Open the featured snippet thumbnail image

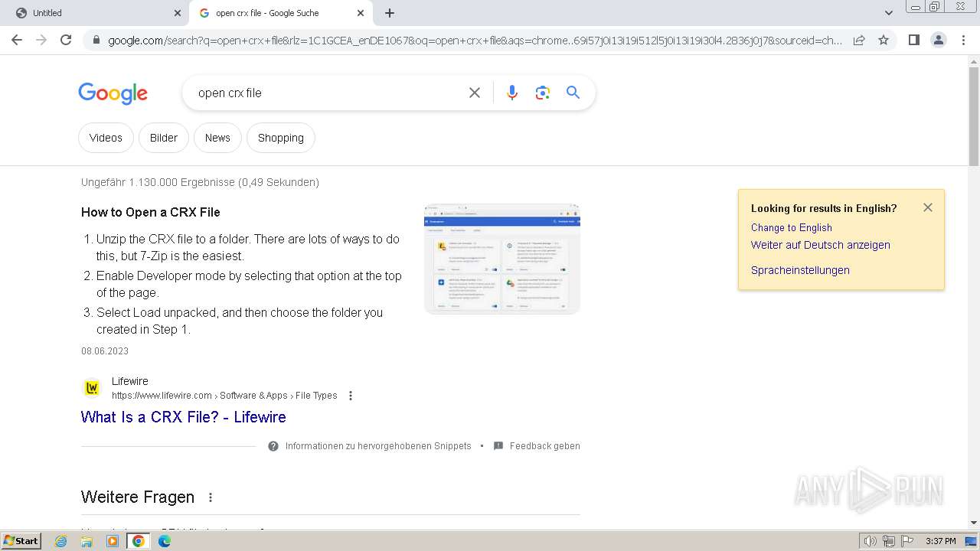(x=502, y=259)
